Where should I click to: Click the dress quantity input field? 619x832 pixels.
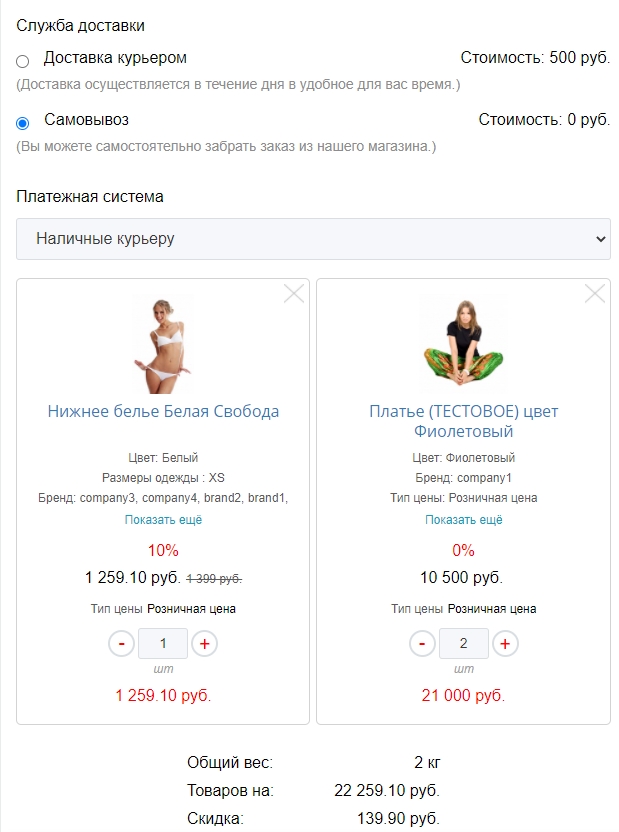464,643
